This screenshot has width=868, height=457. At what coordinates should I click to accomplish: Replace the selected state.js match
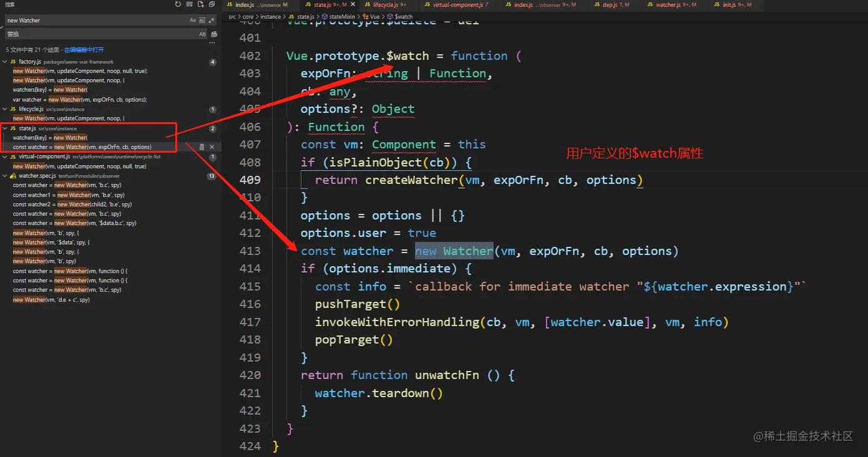point(202,147)
